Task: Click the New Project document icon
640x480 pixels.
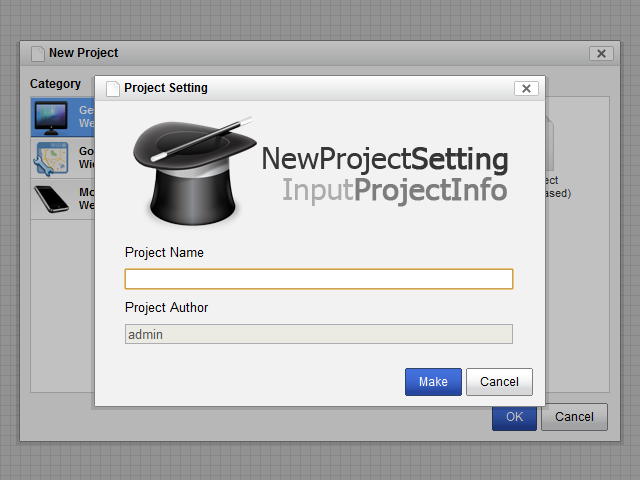Action: [x=38, y=53]
